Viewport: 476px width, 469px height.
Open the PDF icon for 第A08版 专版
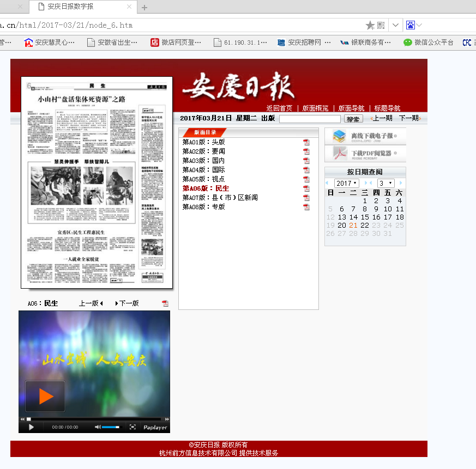point(306,207)
